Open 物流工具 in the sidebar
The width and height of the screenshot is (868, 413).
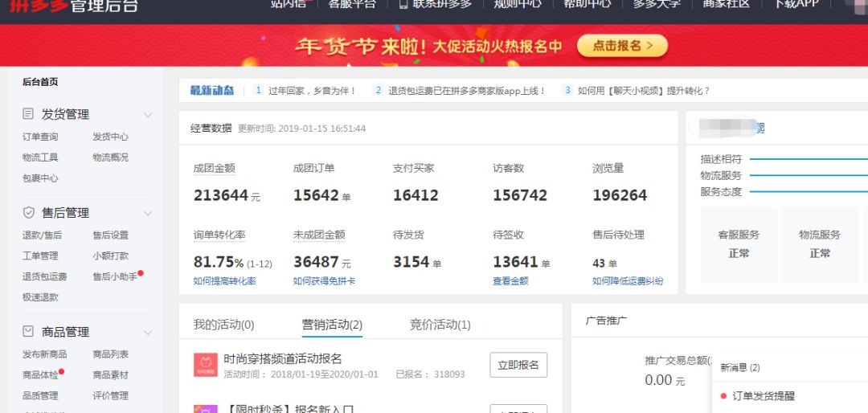pos(40,157)
